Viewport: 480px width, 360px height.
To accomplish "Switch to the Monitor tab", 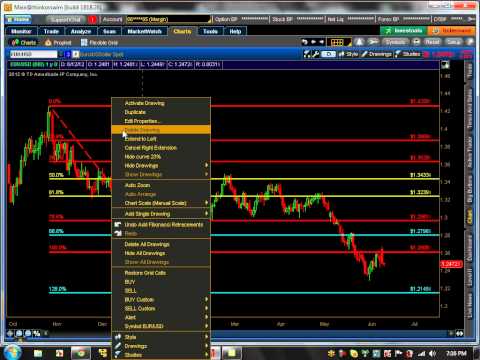I will coord(21,31).
